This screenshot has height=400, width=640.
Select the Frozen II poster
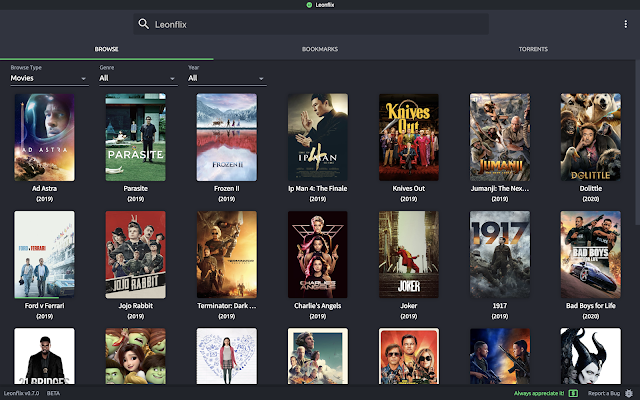[x=227, y=137]
